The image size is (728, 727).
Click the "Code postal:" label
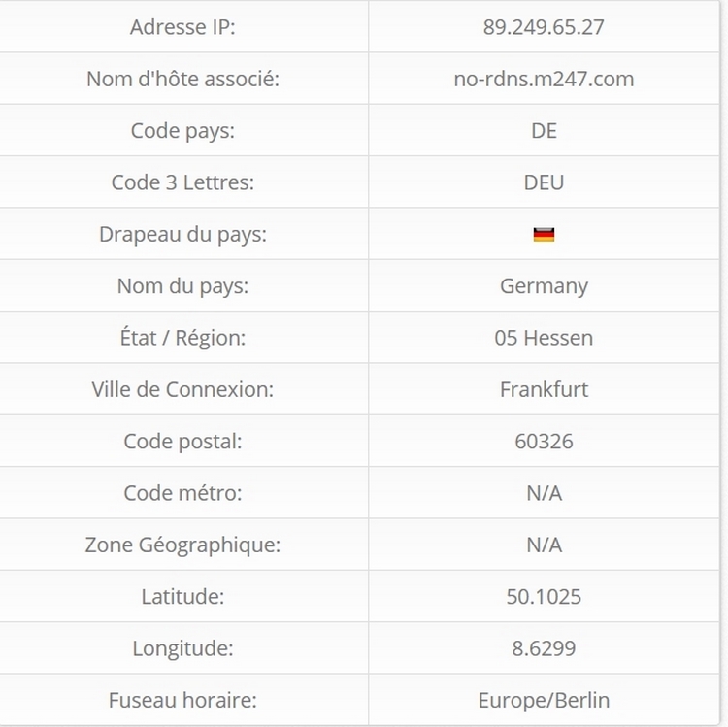tap(182, 442)
